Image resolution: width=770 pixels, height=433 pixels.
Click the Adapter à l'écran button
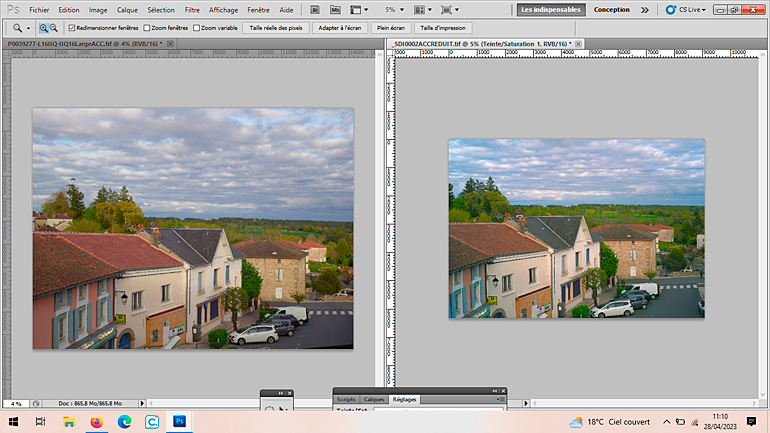click(x=340, y=28)
